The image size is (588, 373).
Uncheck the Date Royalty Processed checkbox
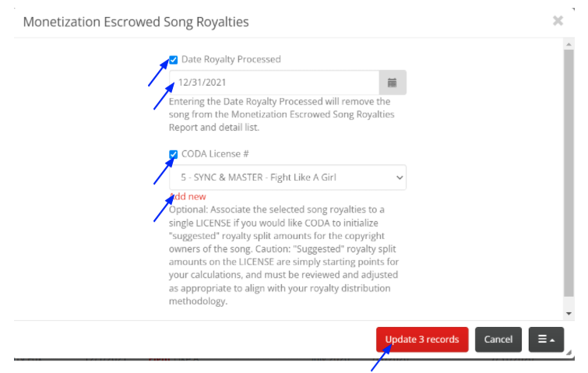[173, 60]
